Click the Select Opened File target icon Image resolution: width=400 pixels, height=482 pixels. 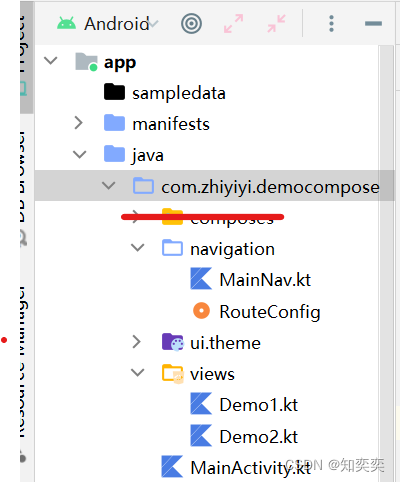[x=191, y=24]
